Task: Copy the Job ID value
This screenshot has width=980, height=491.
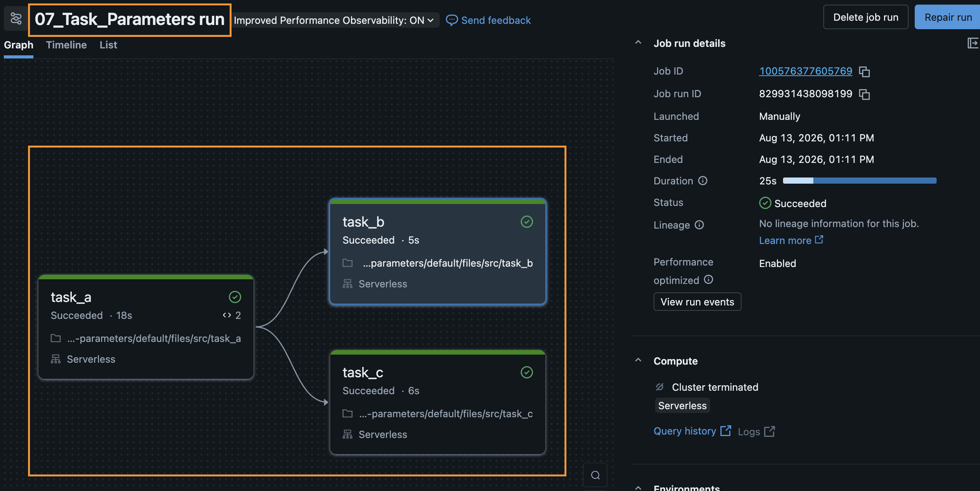Action: tap(864, 72)
